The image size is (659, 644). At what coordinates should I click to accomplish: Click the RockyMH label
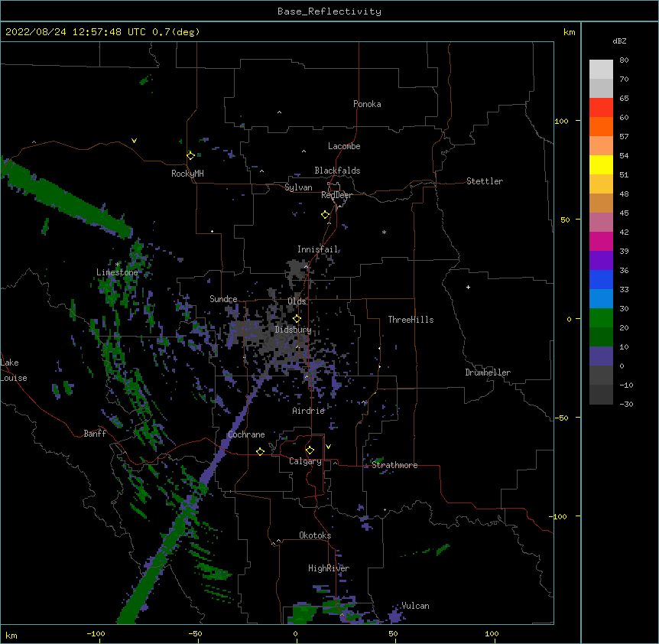(x=187, y=174)
